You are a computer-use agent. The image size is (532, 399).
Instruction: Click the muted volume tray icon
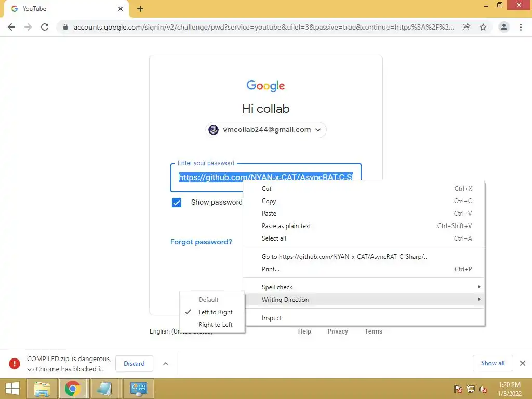point(483,389)
